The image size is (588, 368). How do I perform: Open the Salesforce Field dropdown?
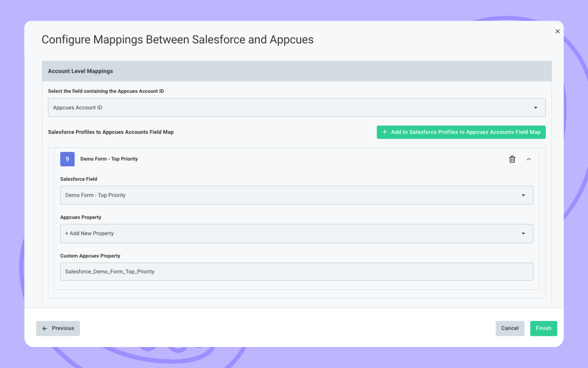(297, 195)
